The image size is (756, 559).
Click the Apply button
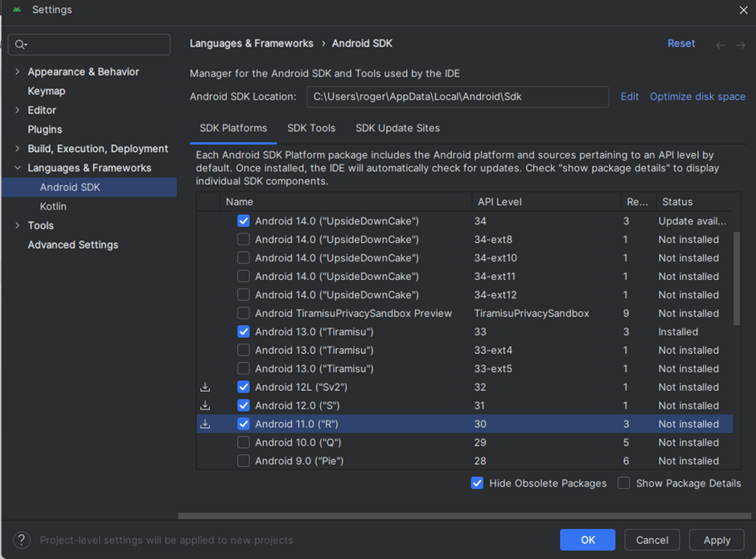[717, 540]
